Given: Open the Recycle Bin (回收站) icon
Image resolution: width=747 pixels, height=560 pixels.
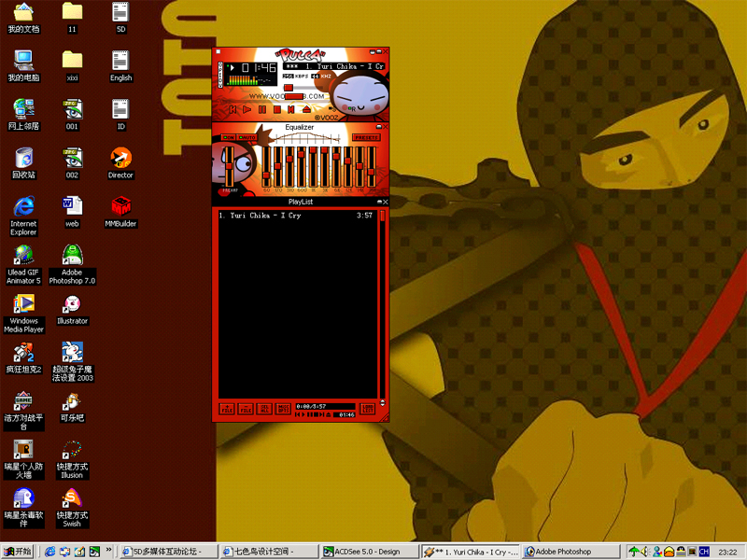Looking at the screenshot, I should pyautogui.click(x=23, y=164).
